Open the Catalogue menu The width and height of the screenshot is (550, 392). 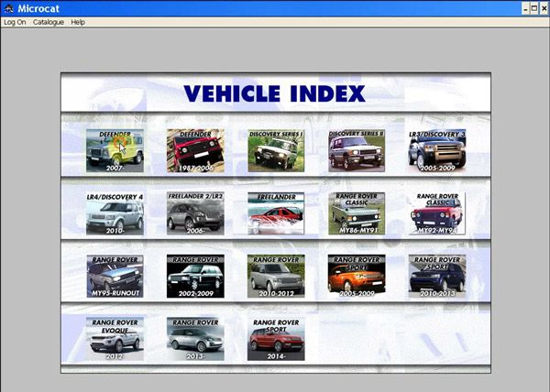(49, 22)
